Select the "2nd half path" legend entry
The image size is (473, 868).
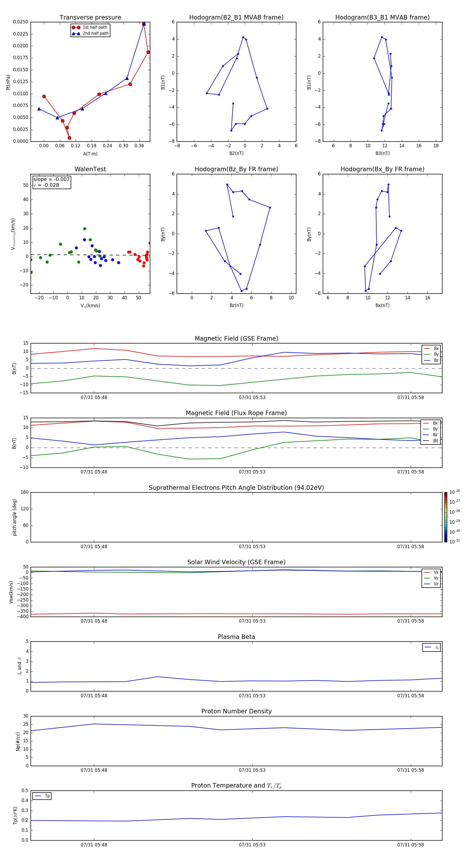coord(90,33)
